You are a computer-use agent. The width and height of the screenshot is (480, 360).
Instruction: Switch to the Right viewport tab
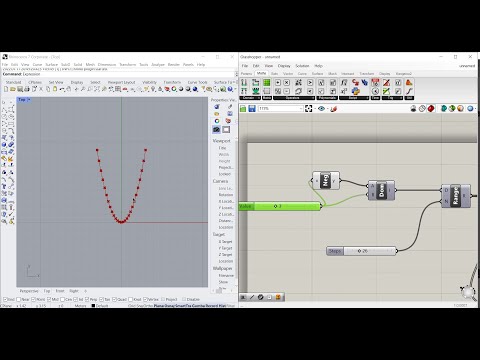click(74, 291)
